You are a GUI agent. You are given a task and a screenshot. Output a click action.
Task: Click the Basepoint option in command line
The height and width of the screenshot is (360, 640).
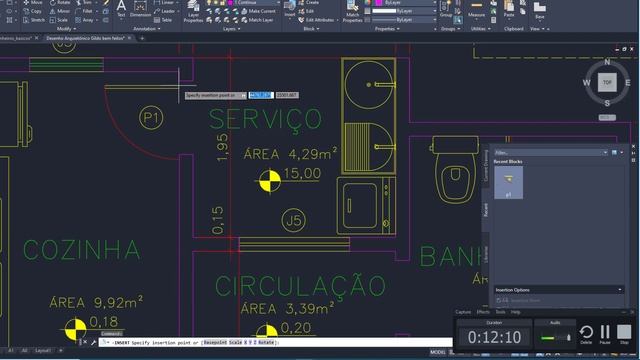215,342
